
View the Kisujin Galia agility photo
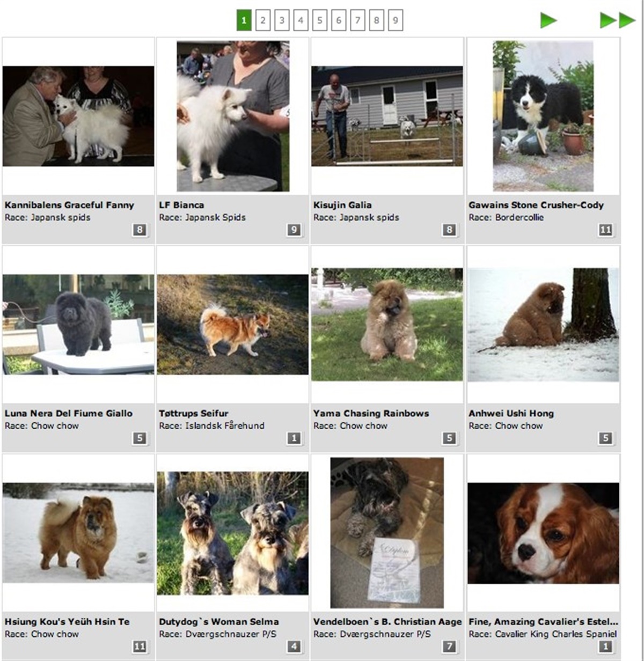click(x=387, y=116)
